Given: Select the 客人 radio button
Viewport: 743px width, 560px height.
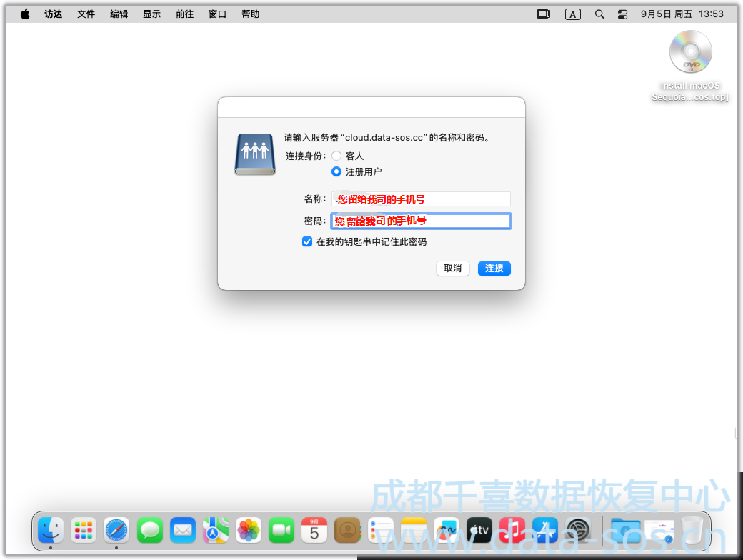Looking at the screenshot, I should (x=336, y=156).
